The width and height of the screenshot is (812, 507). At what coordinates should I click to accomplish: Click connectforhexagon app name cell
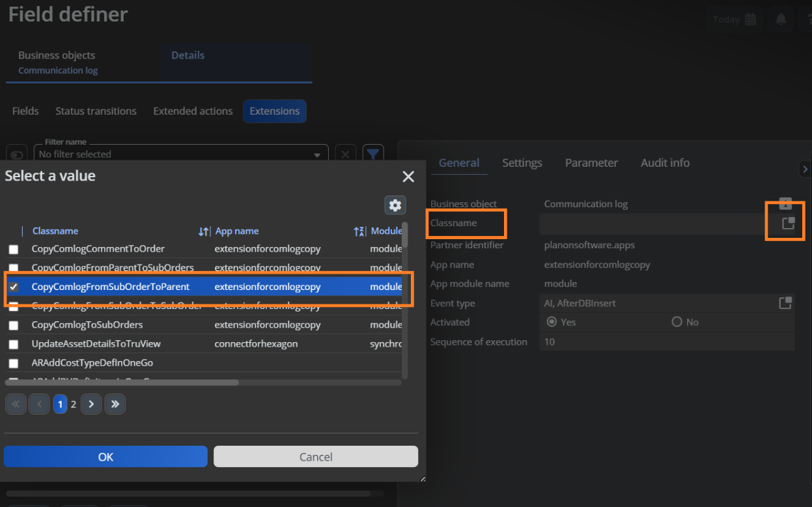257,343
